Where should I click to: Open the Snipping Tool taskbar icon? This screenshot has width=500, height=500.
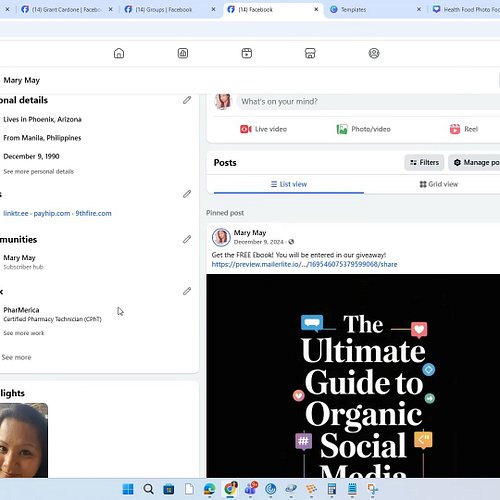point(373,489)
